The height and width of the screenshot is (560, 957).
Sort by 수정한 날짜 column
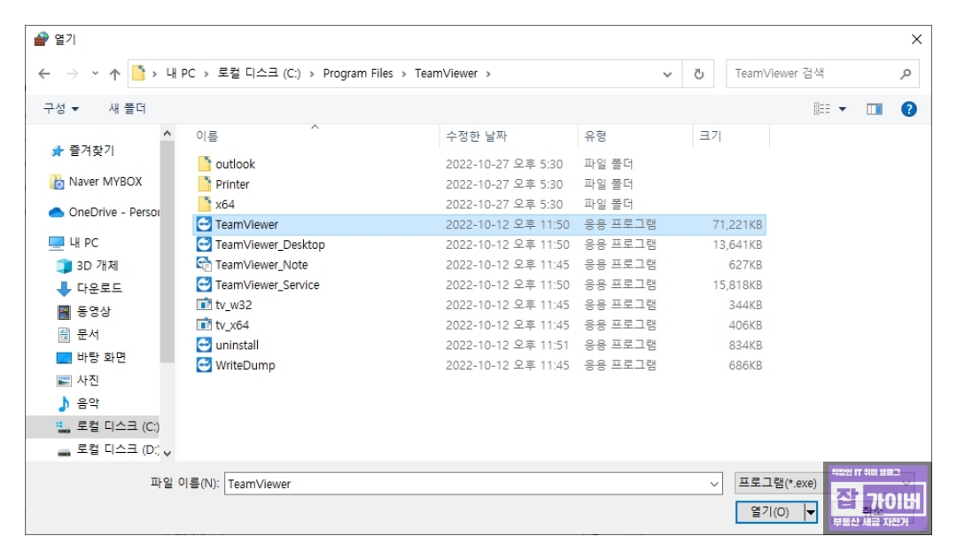click(x=476, y=136)
